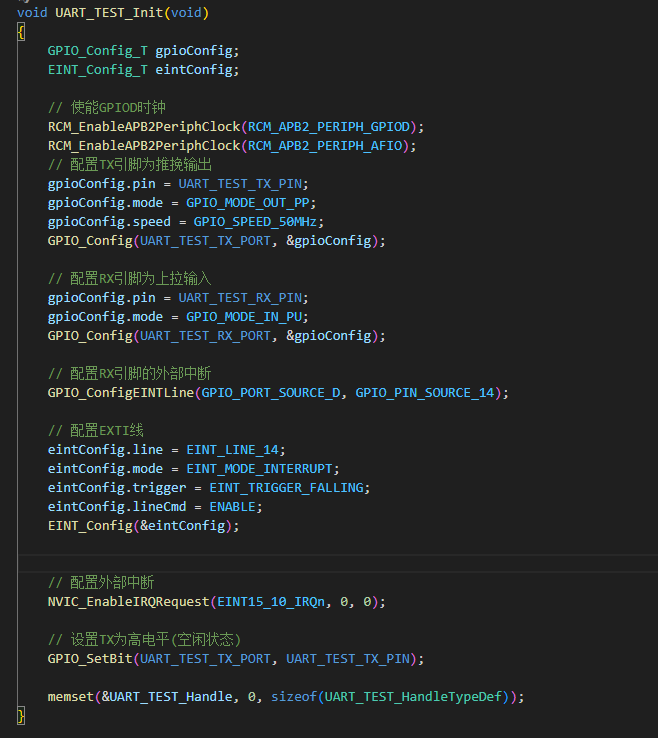Screen dimensions: 658x738
Task: Click GPIO_SetBit function name
Action: (x=90, y=659)
